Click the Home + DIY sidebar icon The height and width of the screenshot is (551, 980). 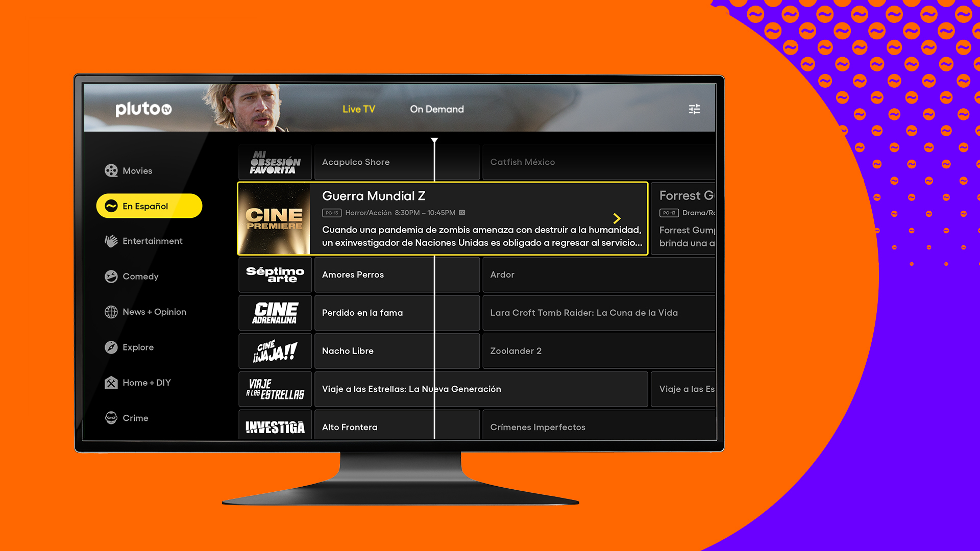click(x=110, y=382)
